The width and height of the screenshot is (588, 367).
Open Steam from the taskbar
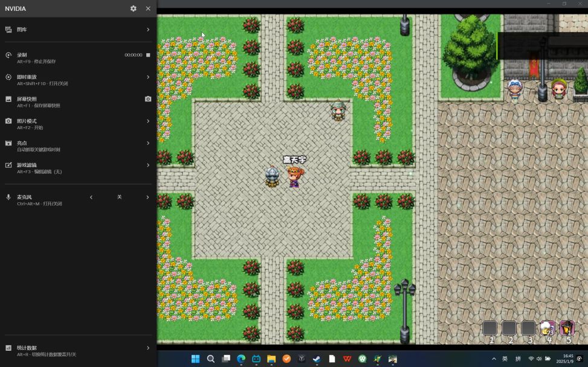tap(317, 359)
